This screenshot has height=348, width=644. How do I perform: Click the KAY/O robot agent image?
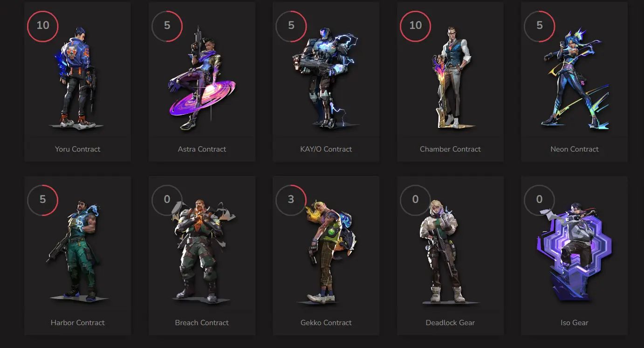(324, 77)
